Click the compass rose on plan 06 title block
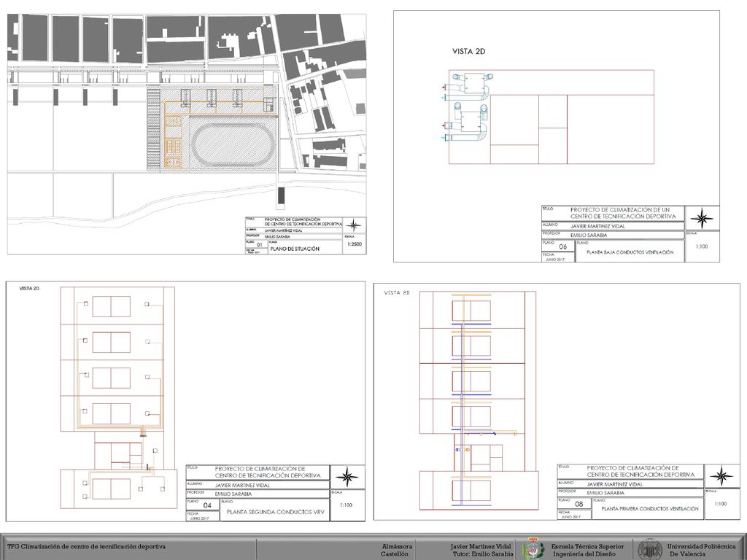The width and height of the screenshot is (747, 560). coord(702,219)
